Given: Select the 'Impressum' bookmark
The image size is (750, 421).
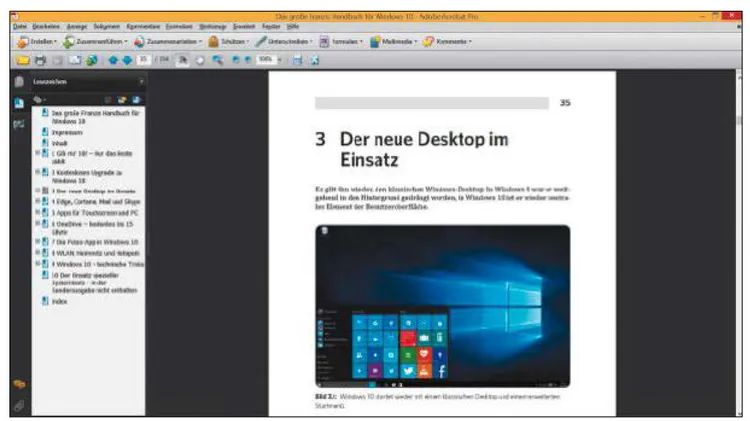Looking at the screenshot, I should (x=67, y=133).
